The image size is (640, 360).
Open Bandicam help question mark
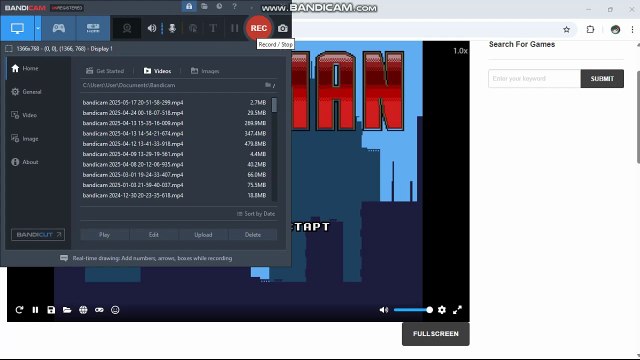tap(234, 6)
